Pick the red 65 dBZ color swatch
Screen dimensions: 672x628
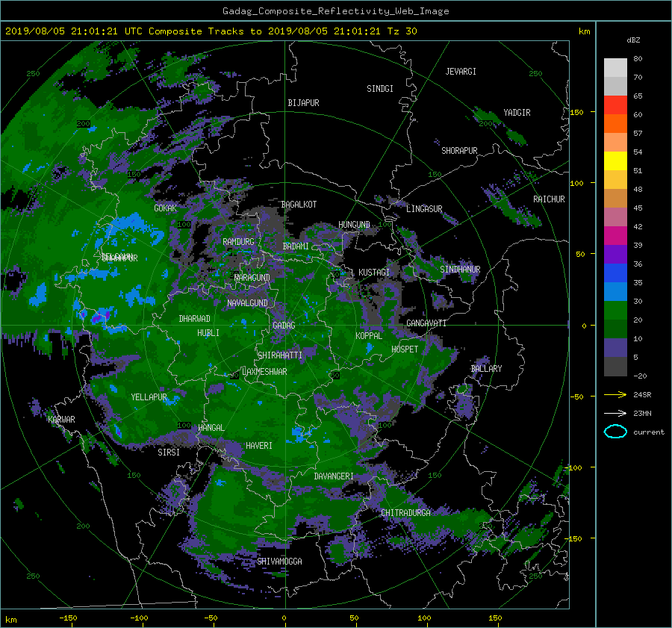tap(615, 105)
